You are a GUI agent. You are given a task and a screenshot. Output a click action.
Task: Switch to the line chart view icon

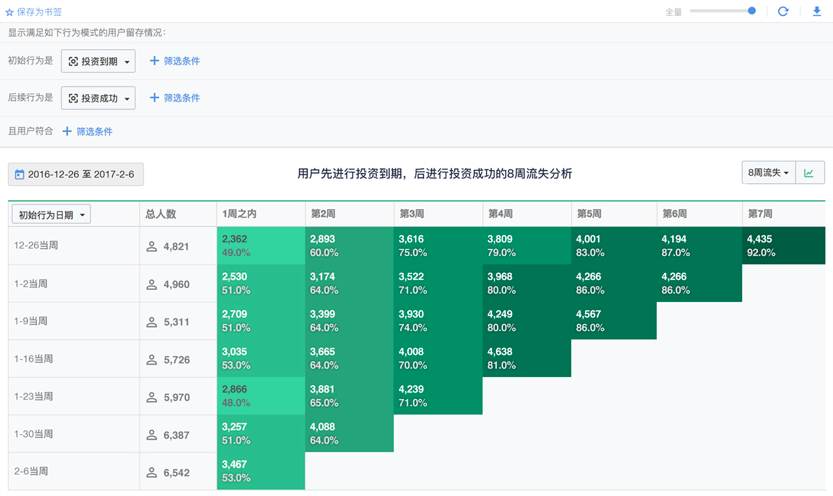click(x=809, y=173)
